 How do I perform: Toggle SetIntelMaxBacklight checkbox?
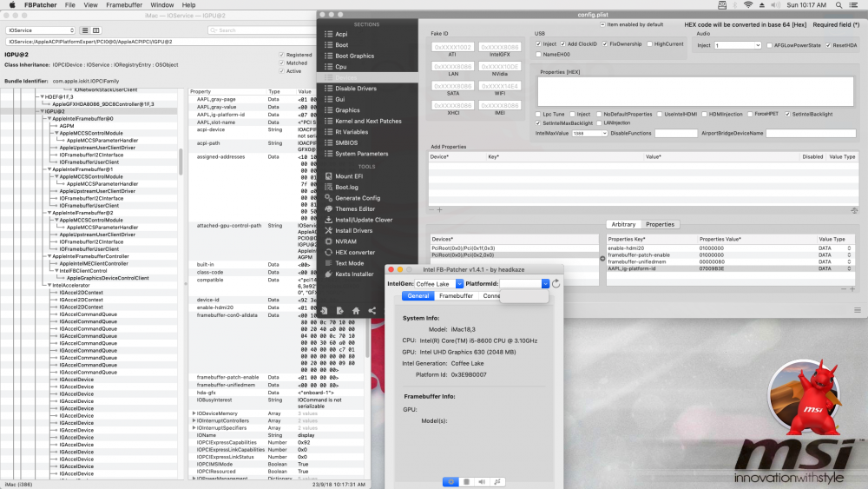point(537,123)
